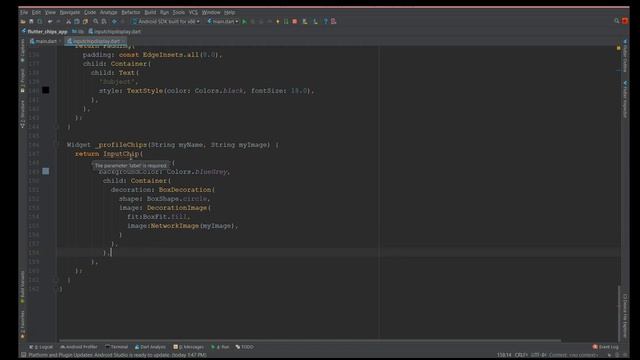Open the Android SDK device selector dropdown

pyautogui.click(x=166, y=22)
